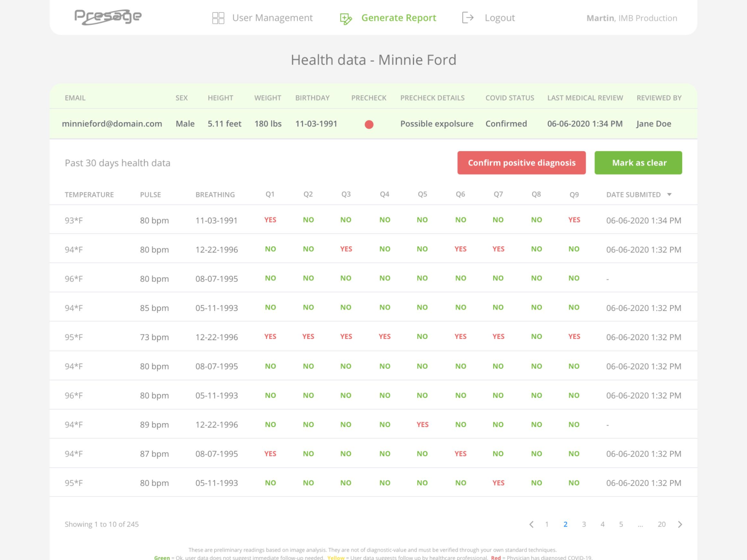747x560 pixels.
Task: Go to the last page, 20
Action: point(662,524)
